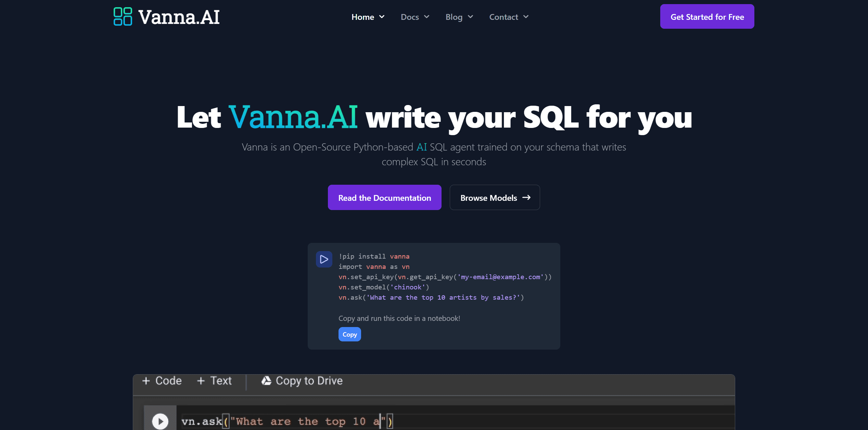Viewport: 868px width, 430px height.
Task: Click + Text in the notebook toolbar
Action: pos(214,381)
